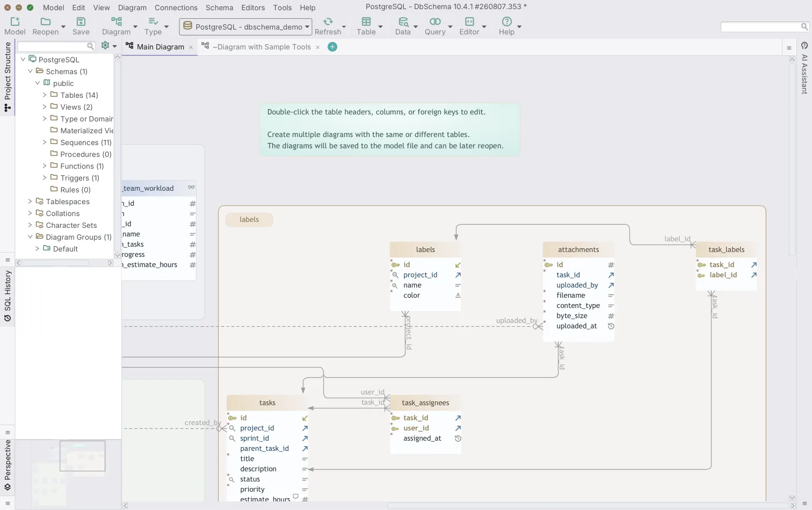Expand the Sequences (11) folder
The width and height of the screenshot is (812, 510).
(45, 142)
